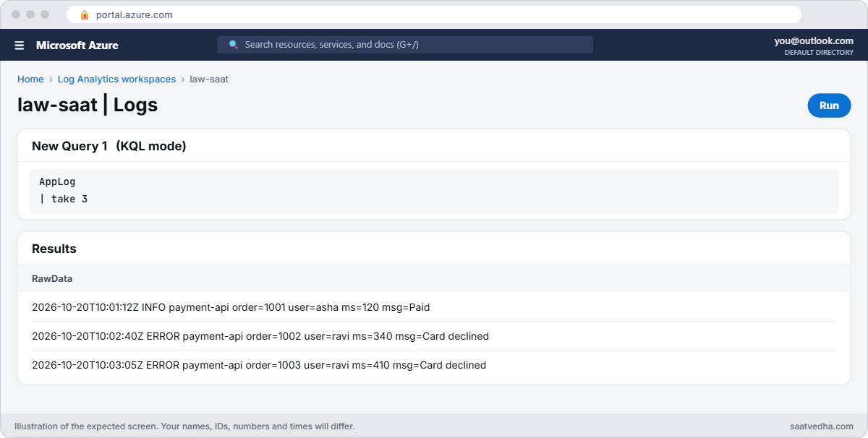
Task: Click the portal.azure.com address bar
Action: [x=434, y=14]
